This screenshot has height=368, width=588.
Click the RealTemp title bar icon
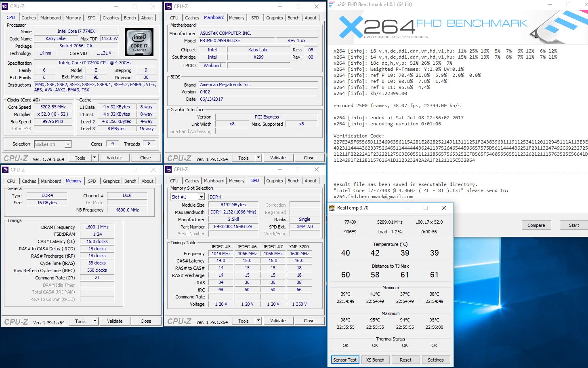(x=332, y=208)
